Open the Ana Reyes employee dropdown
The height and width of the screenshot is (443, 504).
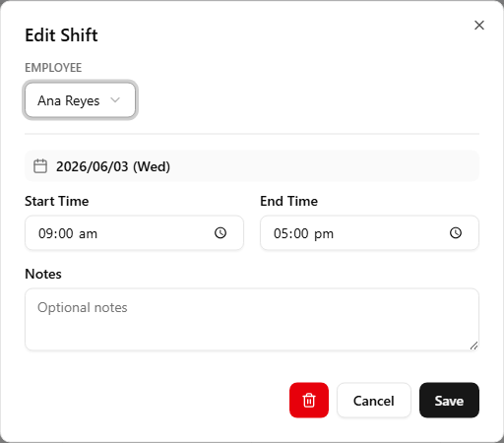pos(80,100)
